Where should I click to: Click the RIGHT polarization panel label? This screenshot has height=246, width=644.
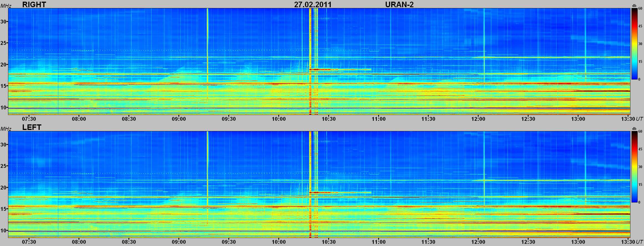(x=34, y=4)
